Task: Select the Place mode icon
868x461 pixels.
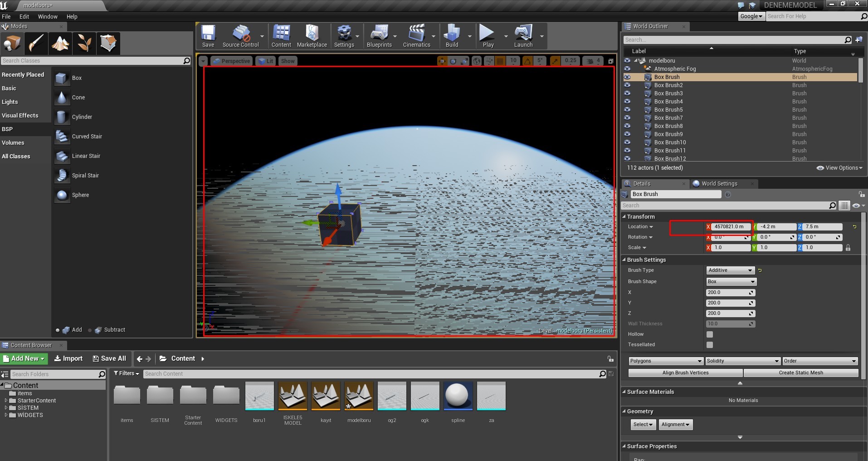Action: (12, 44)
